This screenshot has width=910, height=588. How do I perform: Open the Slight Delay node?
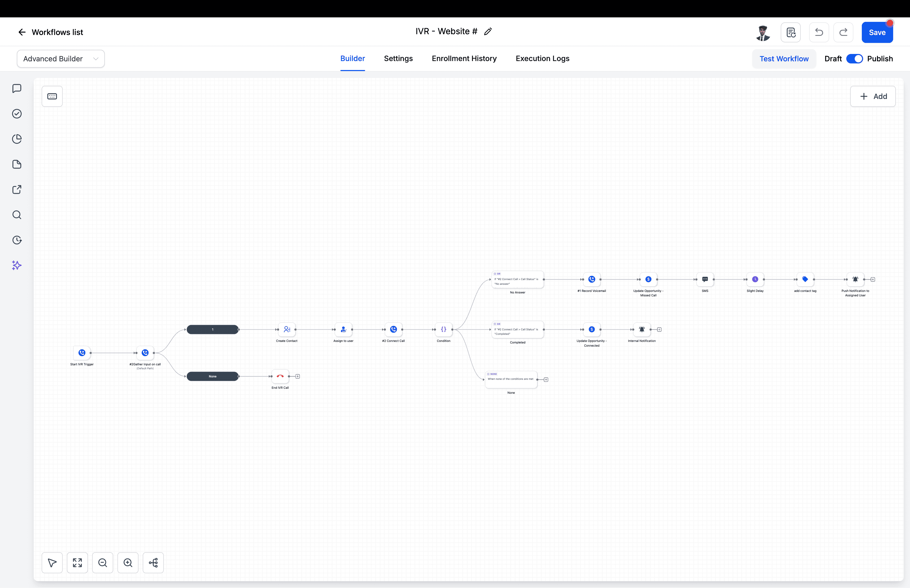coord(755,280)
